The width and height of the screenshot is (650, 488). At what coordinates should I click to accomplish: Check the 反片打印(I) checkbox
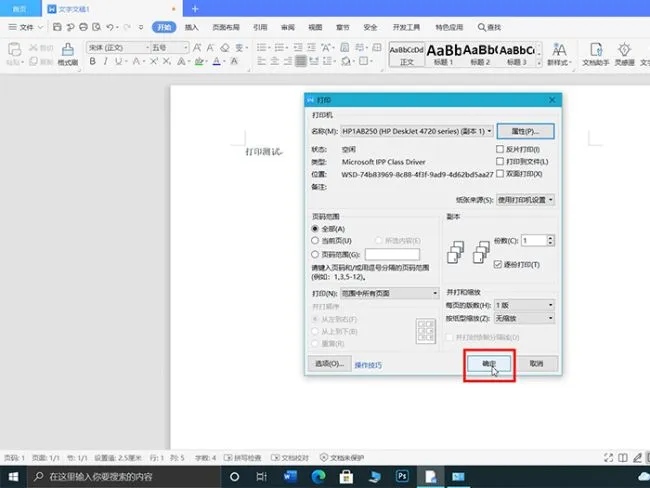[500, 149]
